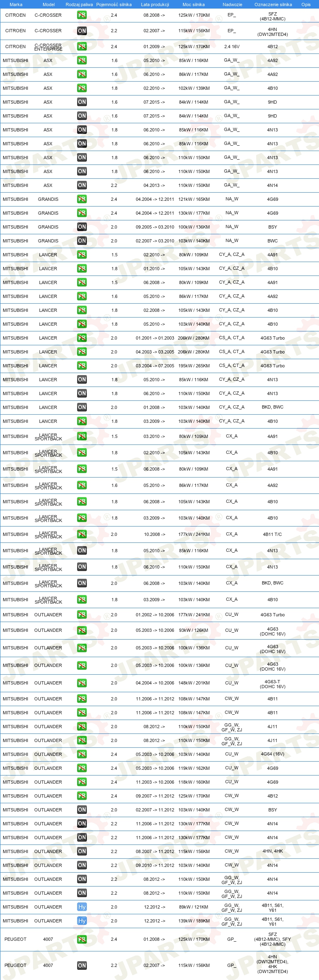
Task: Click petrol icon in ASX 4B10 102kW row
Action: coord(82,88)
